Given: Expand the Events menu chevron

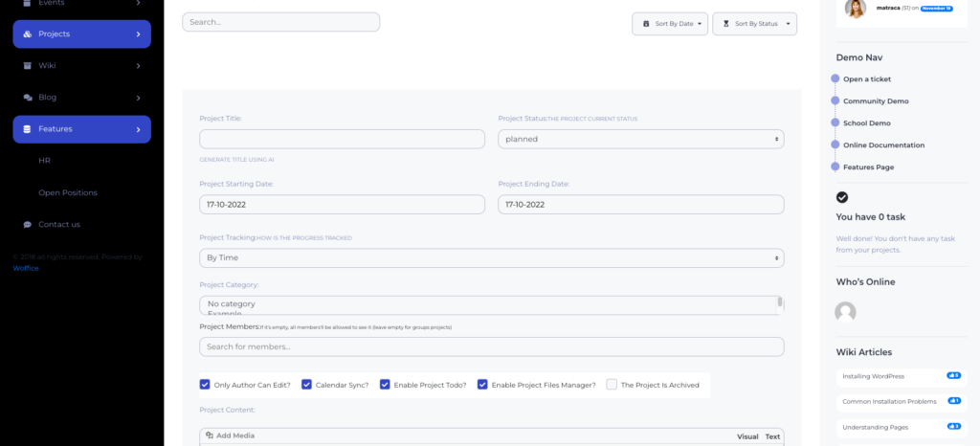Looking at the screenshot, I should click(138, 3).
